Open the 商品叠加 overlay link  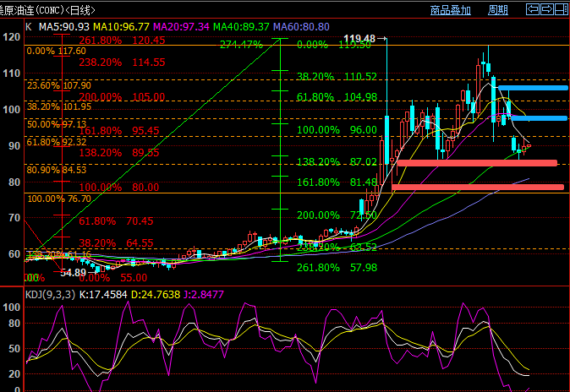click(451, 11)
